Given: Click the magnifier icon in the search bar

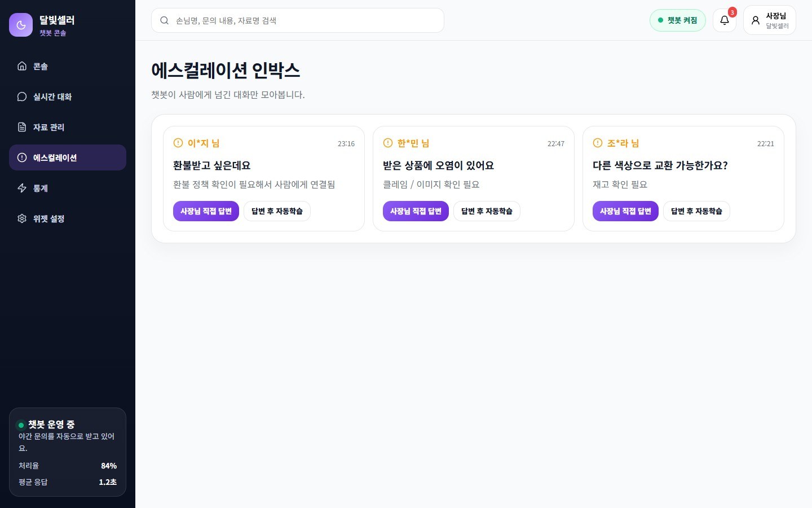Looking at the screenshot, I should 164,20.
